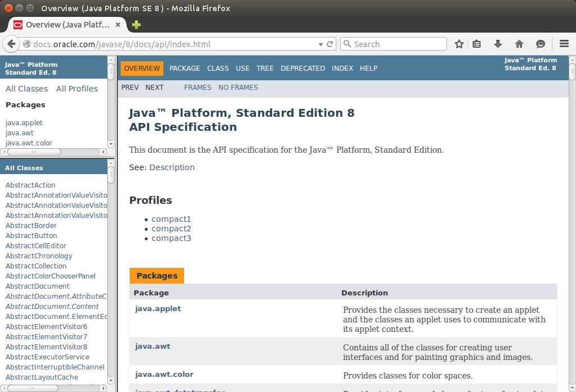Open the java.awt.color package in the table
The image size is (576, 392).
click(x=164, y=374)
